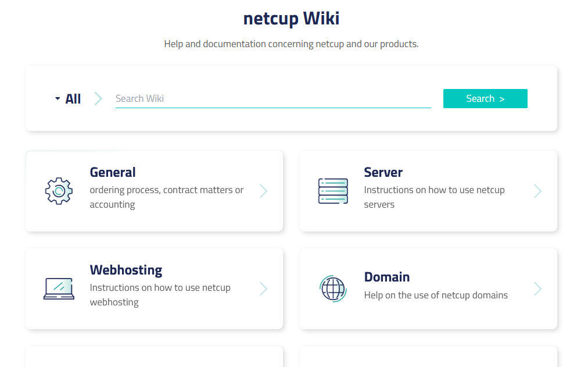Open the globe icon for Domain help
588x367 pixels.
coord(333,288)
